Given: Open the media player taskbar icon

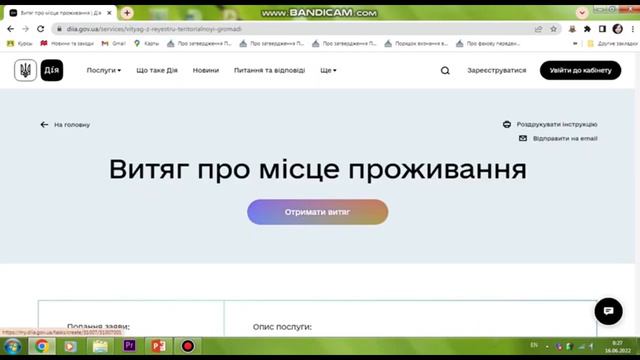Looking at the screenshot, I should tap(70, 346).
